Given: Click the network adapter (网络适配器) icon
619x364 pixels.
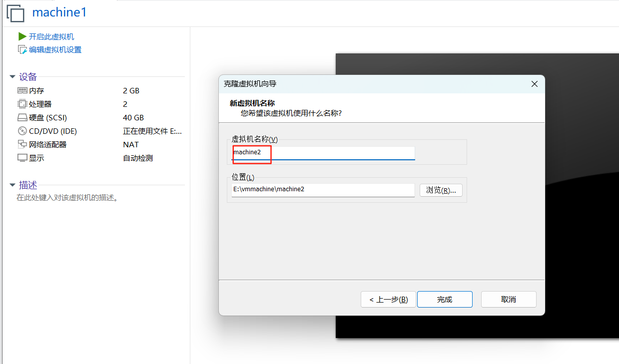Looking at the screenshot, I should pyautogui.click(x=22, y=144).
